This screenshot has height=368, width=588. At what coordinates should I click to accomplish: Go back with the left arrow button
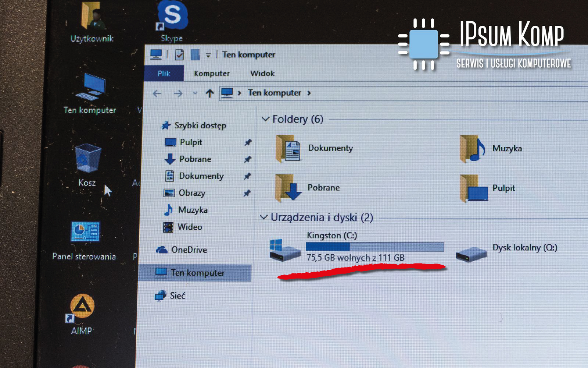157,93
